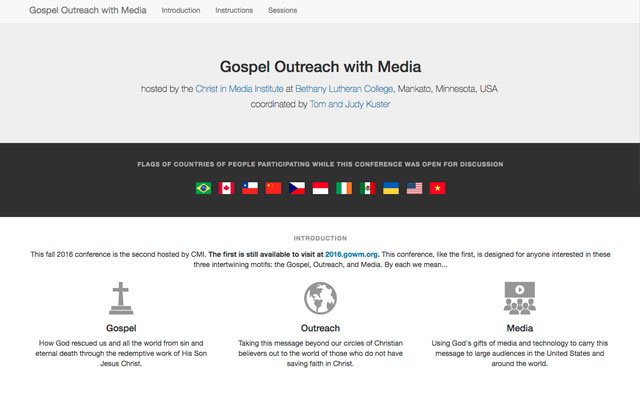Click the Outreach globe icon

[320, 298]
